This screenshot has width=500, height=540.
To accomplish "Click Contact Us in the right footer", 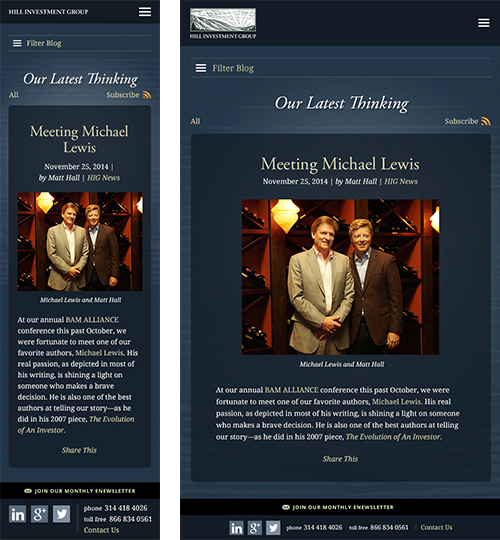I will point(436,528).
